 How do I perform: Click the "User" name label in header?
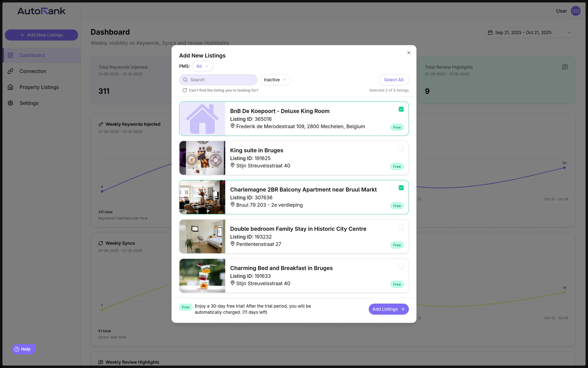(x=561, y=11)
